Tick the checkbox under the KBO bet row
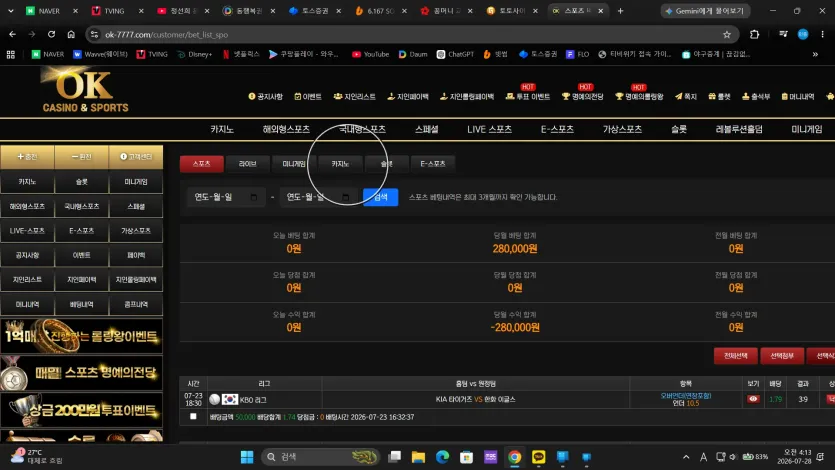This screenshot has width=835, height=470. (193, 416)
